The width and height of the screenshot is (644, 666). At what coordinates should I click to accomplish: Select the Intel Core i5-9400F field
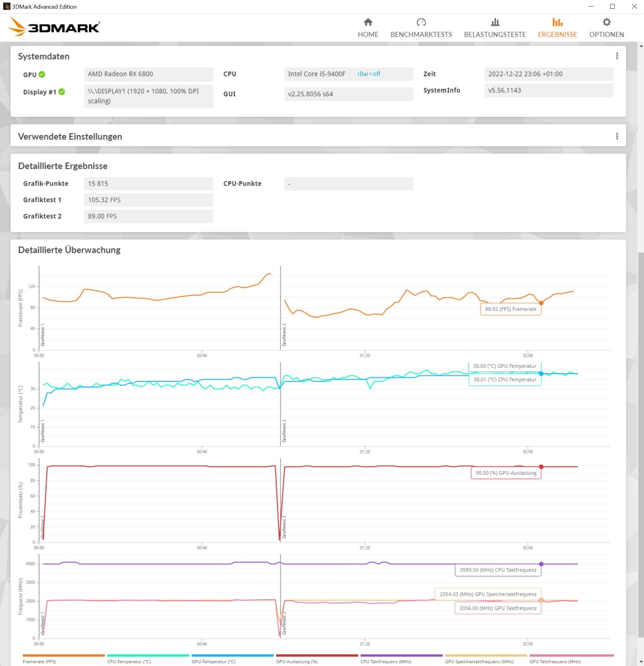tap(349, 74)
